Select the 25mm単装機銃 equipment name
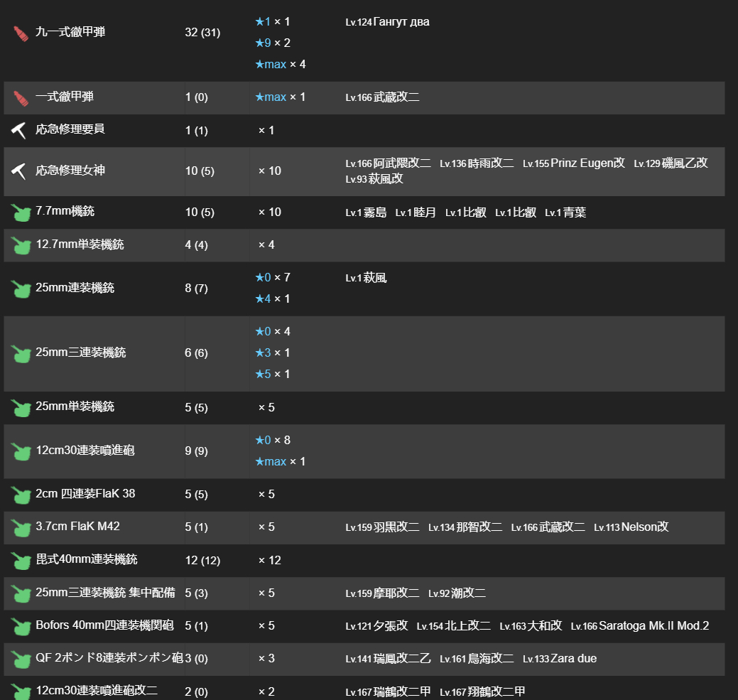This screenshot has width=738, height=700. click(x=75, y=406)
